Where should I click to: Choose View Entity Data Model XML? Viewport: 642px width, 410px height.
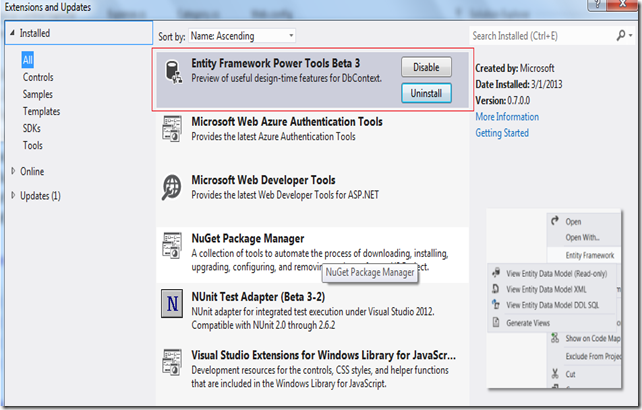pyautogui.click(x=546, y=289)
